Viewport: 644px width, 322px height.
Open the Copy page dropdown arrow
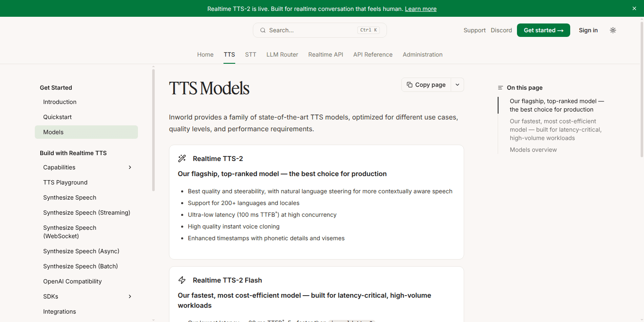[x=457, y=85]
